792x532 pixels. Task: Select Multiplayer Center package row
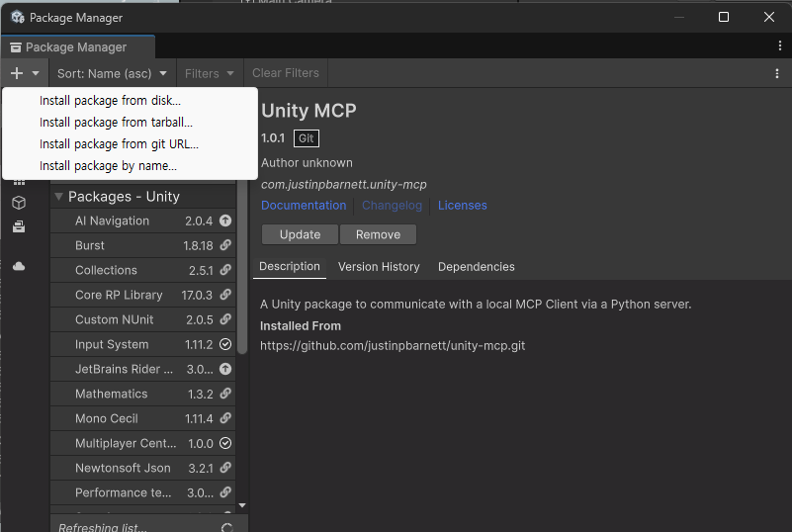point(143,444)
